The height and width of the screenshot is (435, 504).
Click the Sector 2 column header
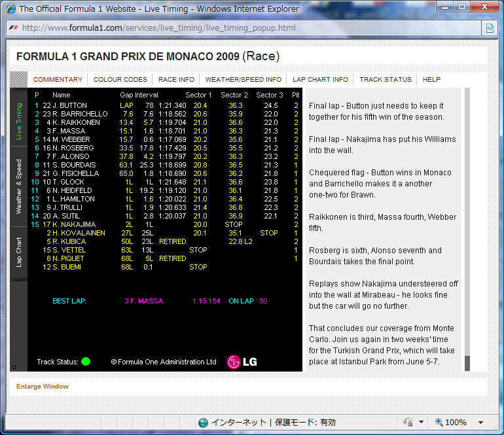[x=234, y=95]
